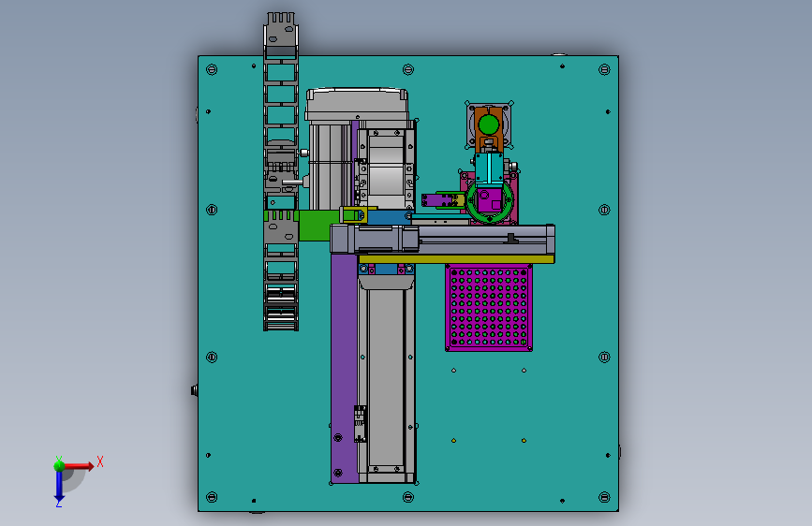Select the purple vertical side plate
This screenshot has width=812, height=526.
(344, 368)
